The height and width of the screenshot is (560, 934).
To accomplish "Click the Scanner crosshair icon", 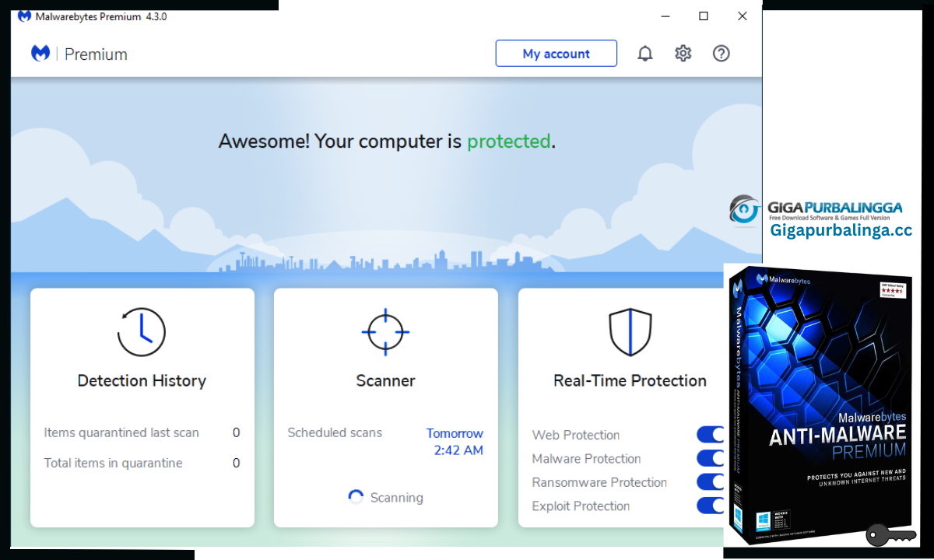I will point(385,332).
